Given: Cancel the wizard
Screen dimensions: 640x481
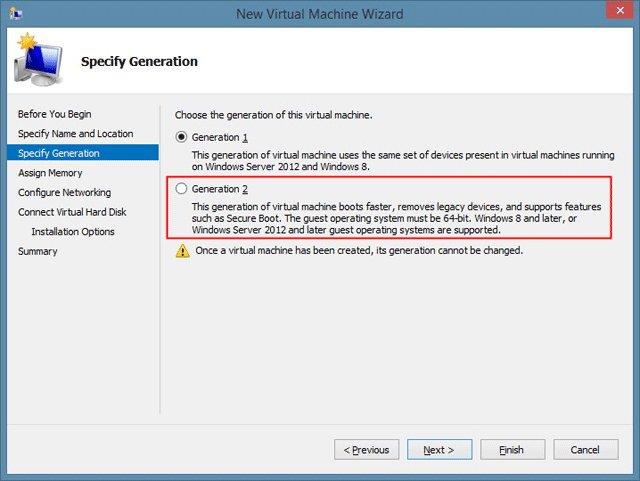Looking at the screenshot, I should 585,450.
